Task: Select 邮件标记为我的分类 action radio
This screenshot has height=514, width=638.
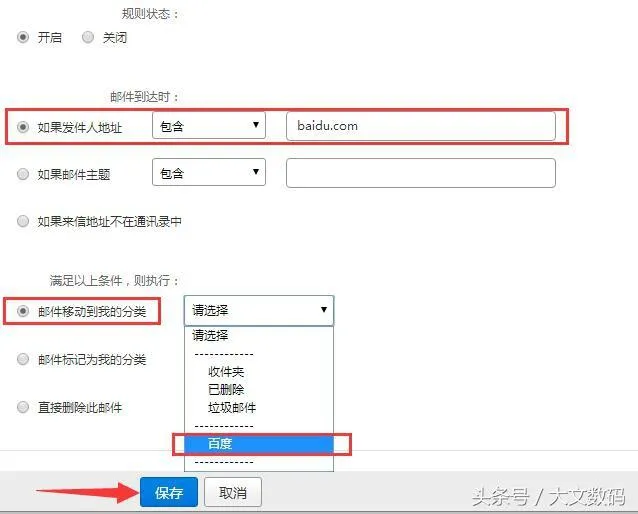Action: (23, 359)
